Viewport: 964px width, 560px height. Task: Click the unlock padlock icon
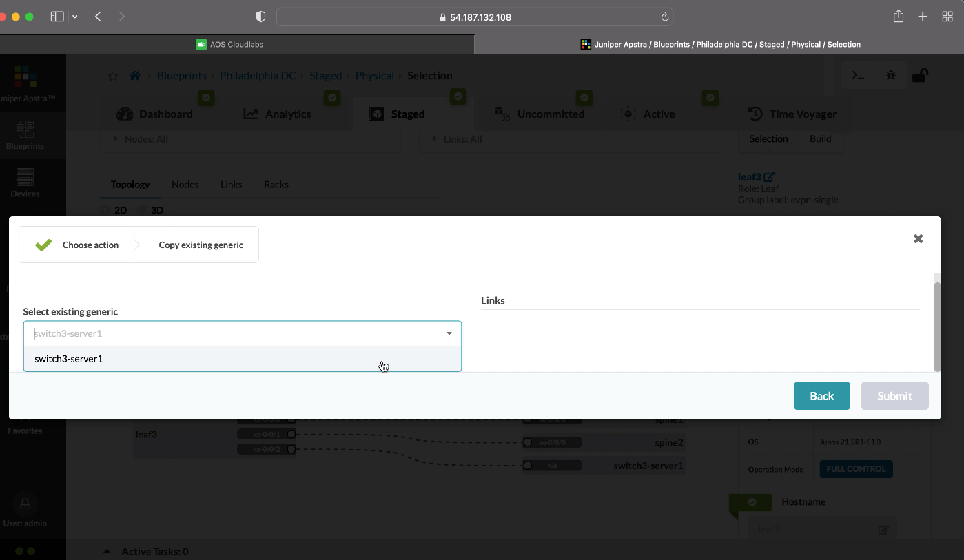(920, 75)
